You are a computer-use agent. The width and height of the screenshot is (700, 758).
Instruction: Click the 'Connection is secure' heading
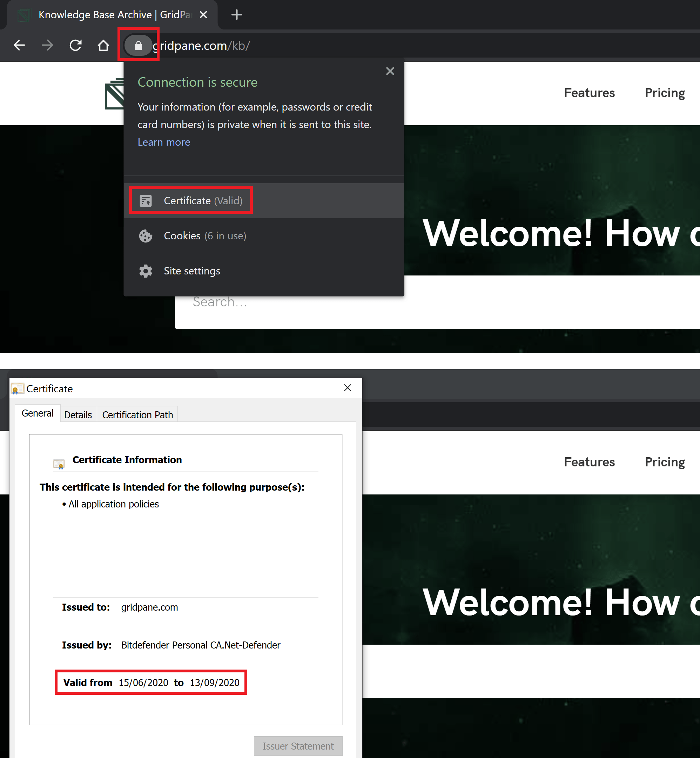[x=197, y=82]
